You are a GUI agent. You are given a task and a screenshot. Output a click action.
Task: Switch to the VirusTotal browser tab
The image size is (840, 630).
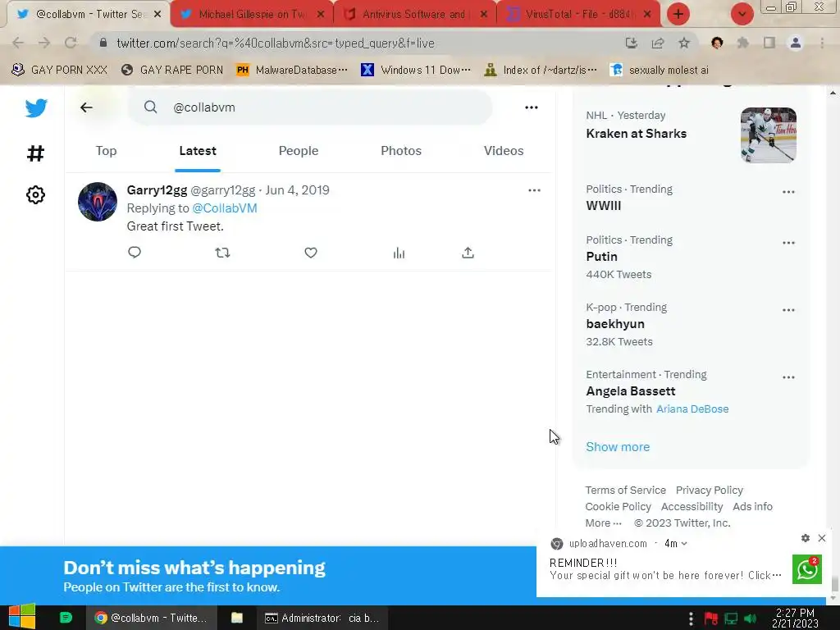[x=578, y=15]
